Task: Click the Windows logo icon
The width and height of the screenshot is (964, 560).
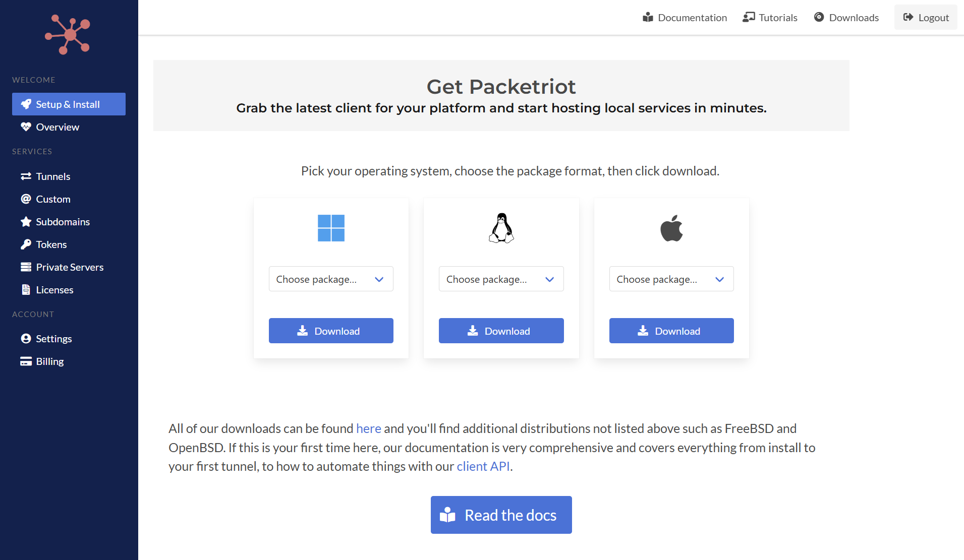Action: tap(331, 228)
